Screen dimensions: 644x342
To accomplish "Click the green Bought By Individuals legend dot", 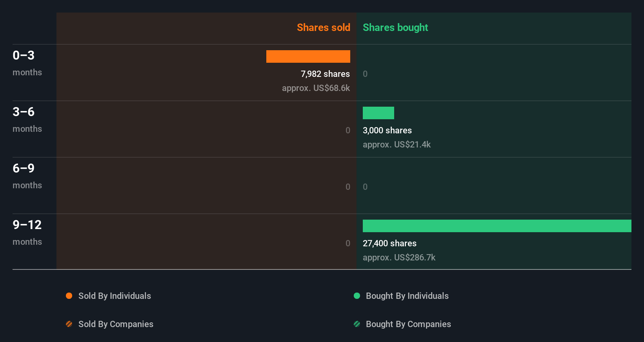I will [357, 296].
